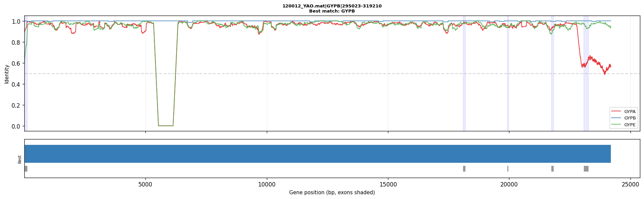Click the 0.6 y-axis tick label

17,63
